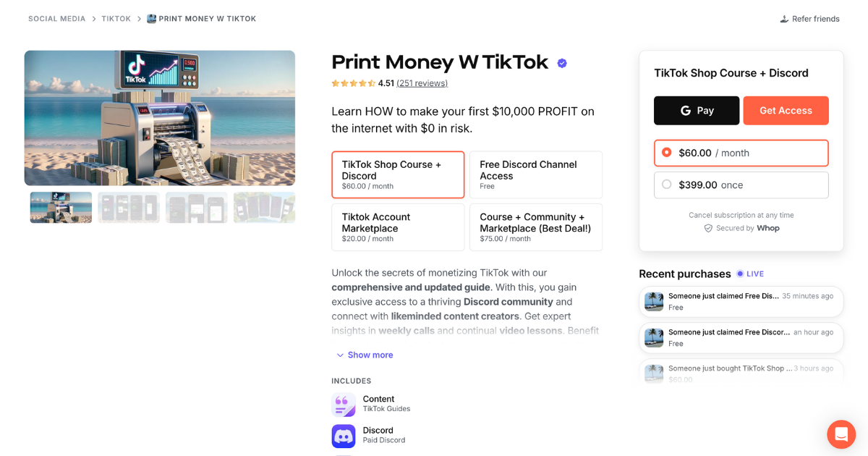The height and width of the screenshot is (456, 868).
Task: Click the Discord icon under Includes
Action: 343,434
